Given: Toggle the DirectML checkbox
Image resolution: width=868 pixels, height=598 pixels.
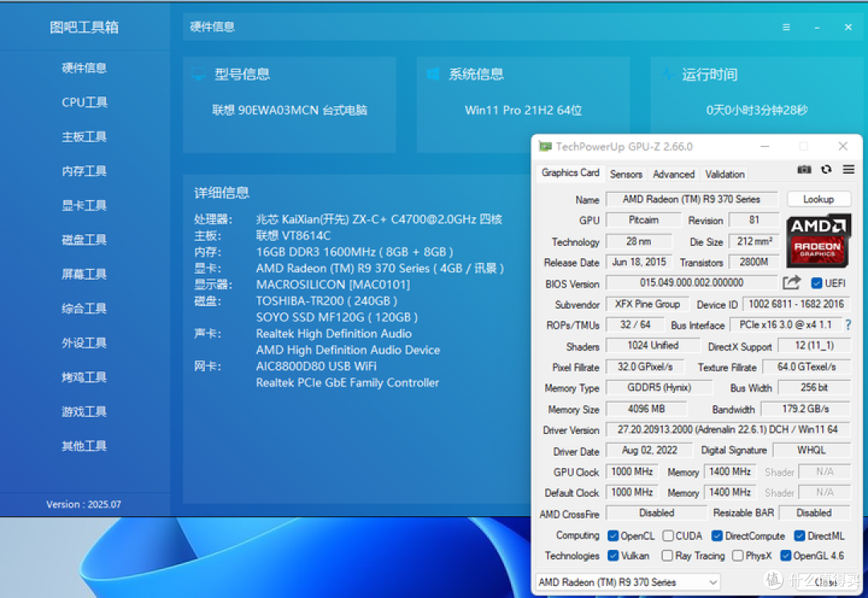Looking at the screenshot, I should [x=800, y=536].
